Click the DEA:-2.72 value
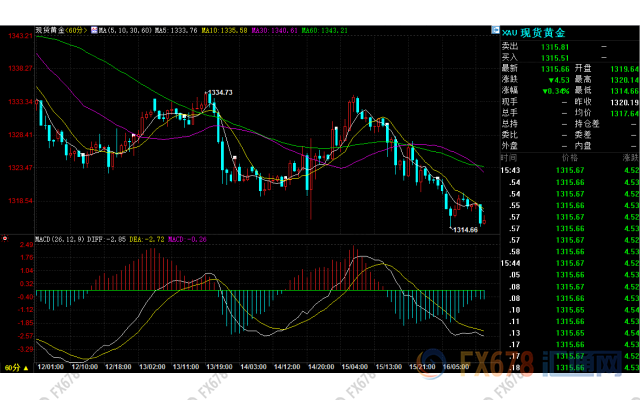The image size is (640, 400). (x=147, y=239)
